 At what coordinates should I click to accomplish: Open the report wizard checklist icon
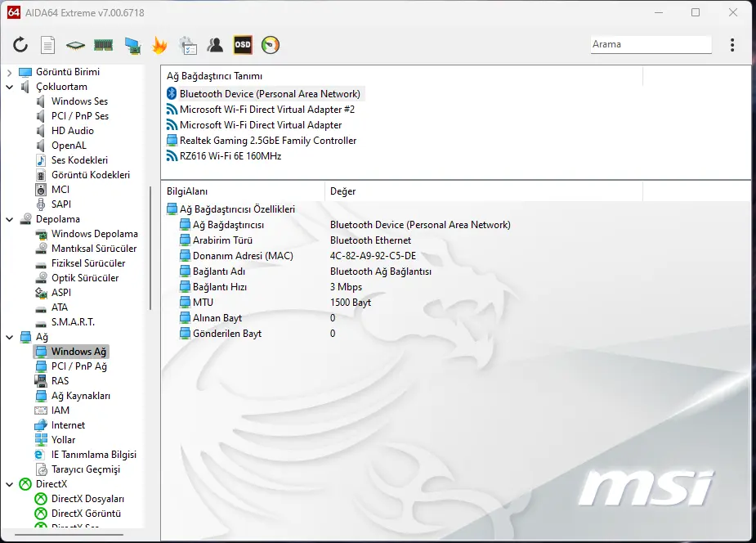coord(187,45)
